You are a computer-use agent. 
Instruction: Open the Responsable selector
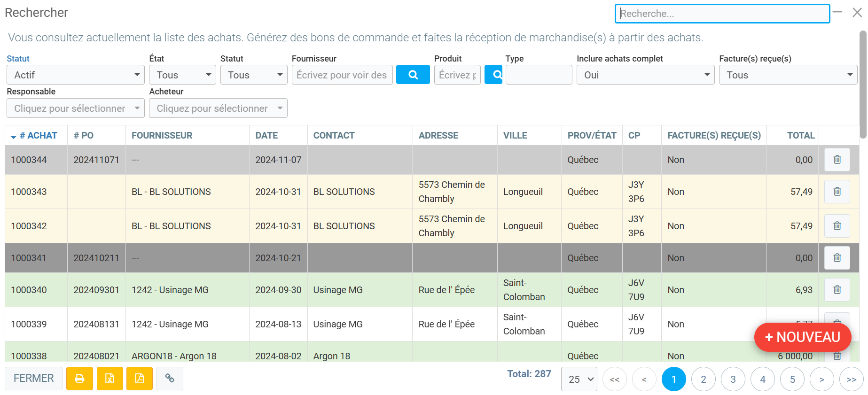point(75,108)
